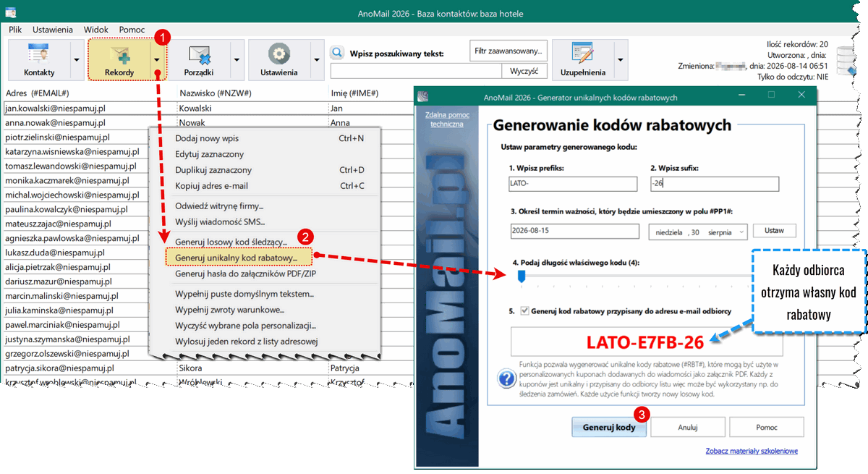
Task: Expand the Porządki dropdown arrow
Action: pyautogui.click(x=236, y=60)
